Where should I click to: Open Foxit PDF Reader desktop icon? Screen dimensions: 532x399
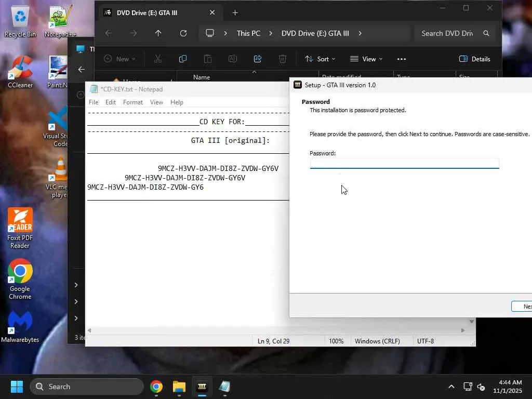[20, 229]
